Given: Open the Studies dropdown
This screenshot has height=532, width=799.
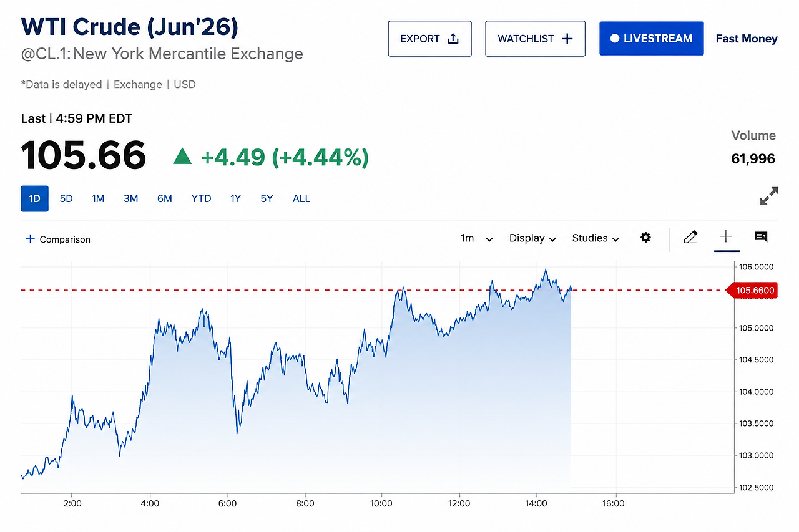Looking at the screenshot, I should (596, 238).
